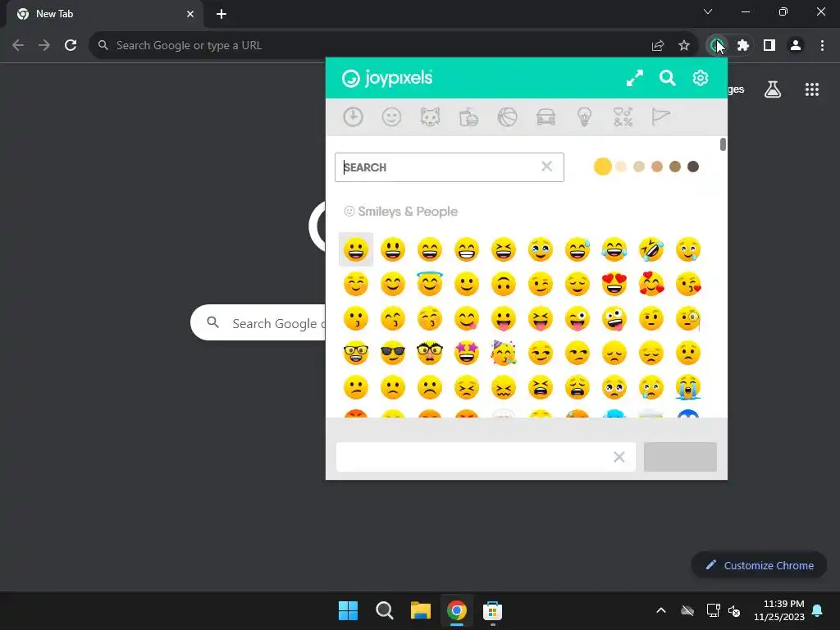Pick the smiling face with halo emoji
840x630 pixels.
[x=430, y=284]
